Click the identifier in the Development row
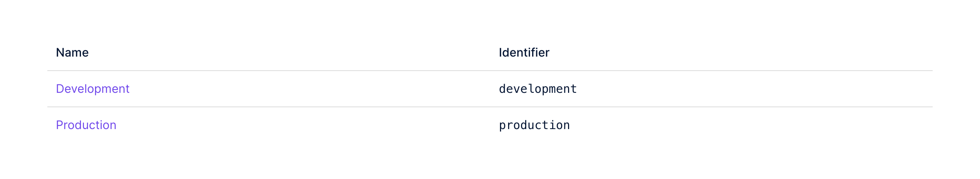 click(x=538, y=89)
